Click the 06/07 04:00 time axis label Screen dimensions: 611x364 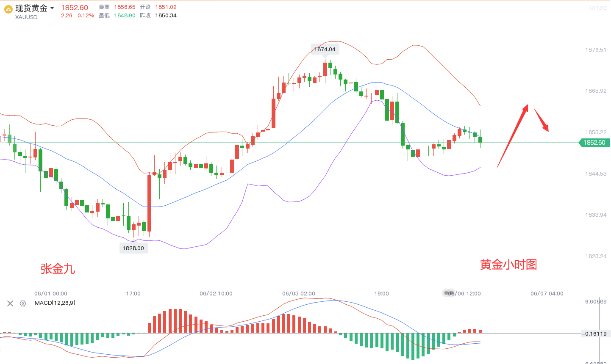pos(547,294)
